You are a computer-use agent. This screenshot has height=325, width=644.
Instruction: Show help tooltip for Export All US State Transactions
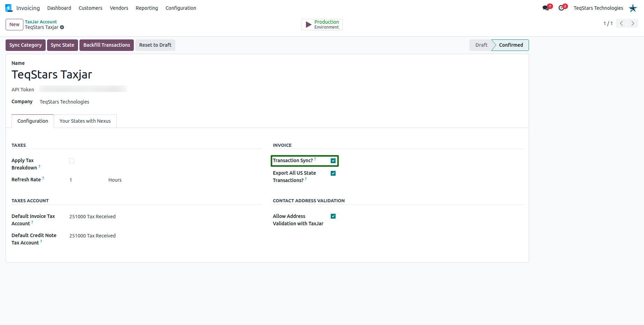(x=306, y=179)
